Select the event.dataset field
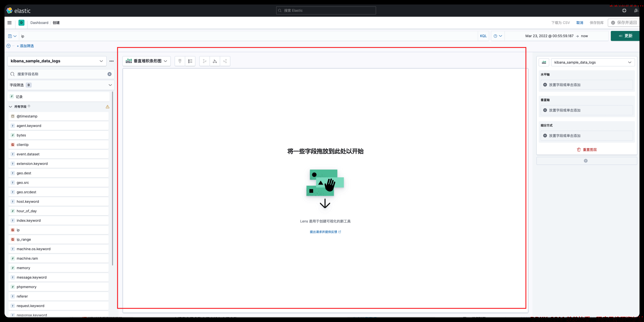 tap(59, 154)
